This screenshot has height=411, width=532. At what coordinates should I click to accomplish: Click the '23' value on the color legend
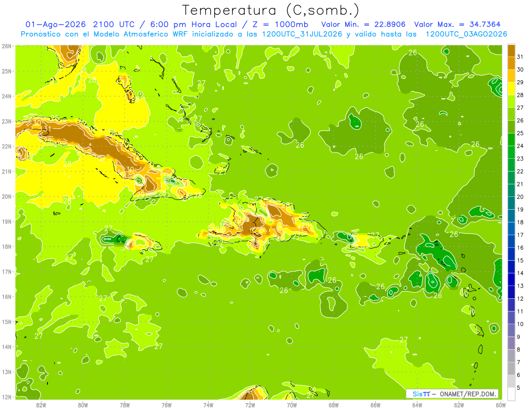520,159
